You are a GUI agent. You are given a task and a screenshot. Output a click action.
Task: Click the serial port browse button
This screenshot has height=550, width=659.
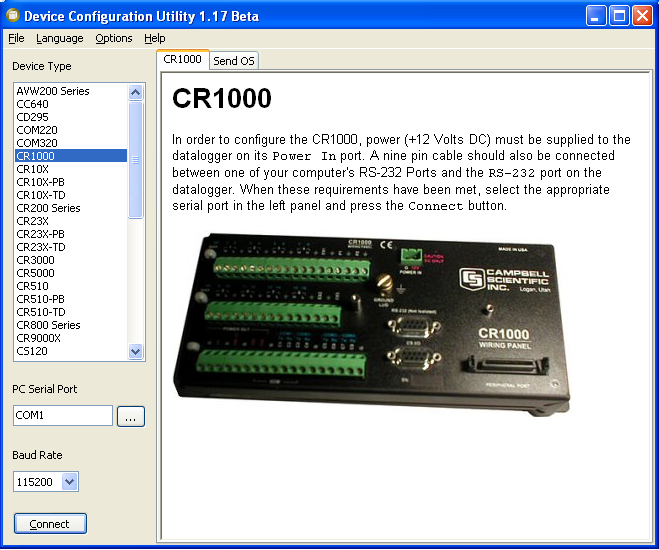pyautogui.click(x=131, y=416)
